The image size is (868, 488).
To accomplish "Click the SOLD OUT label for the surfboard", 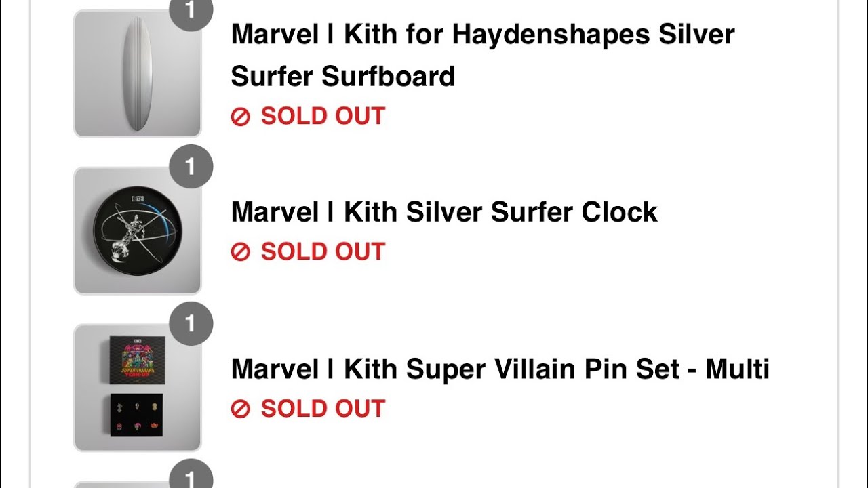I will [x=323, y=116].
